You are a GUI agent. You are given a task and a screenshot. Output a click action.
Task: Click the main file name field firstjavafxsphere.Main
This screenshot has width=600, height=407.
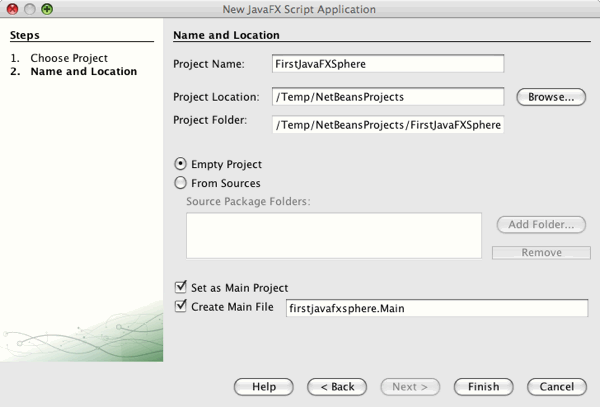pyautogui.click(x=437, y=308)
